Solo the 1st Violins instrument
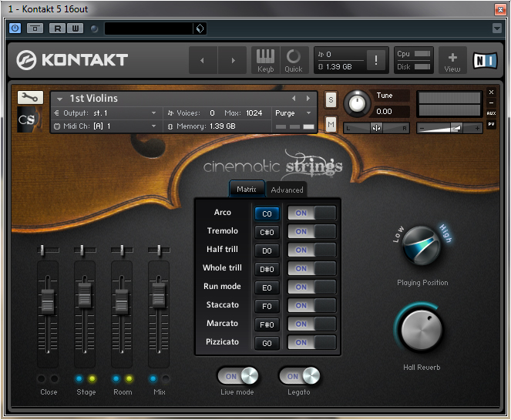The height and width of the screenshot is (420, 511). point(331,99)
